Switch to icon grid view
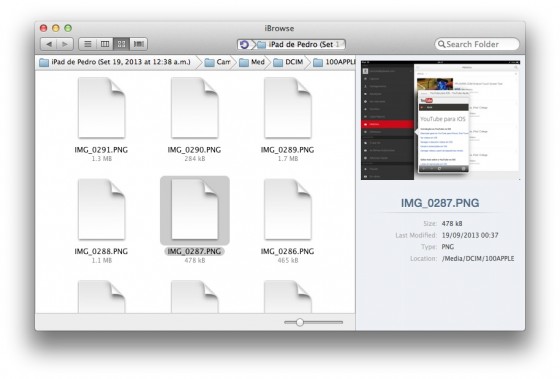The image size is (560, 379). (x=121, y=44)
